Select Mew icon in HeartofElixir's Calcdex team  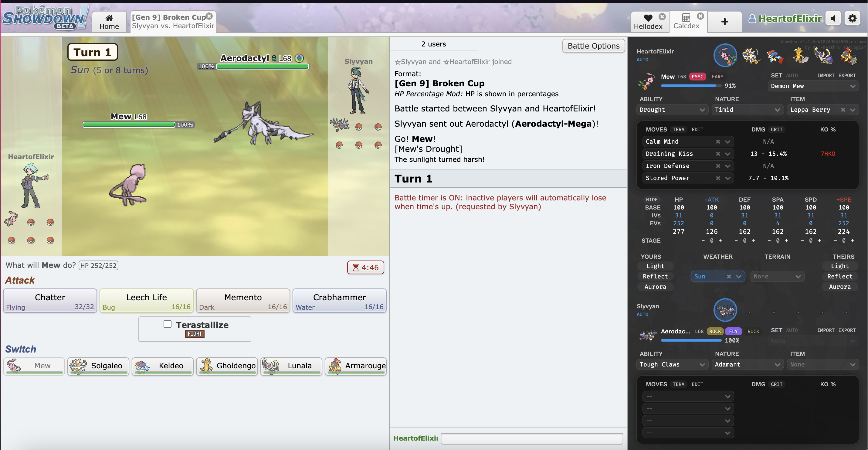tap(725, 55)
